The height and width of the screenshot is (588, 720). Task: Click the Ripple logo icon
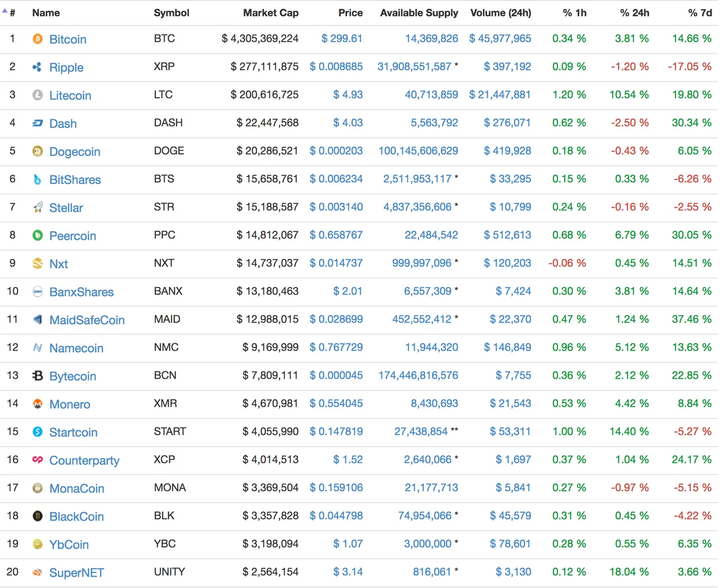pos(38,67)
